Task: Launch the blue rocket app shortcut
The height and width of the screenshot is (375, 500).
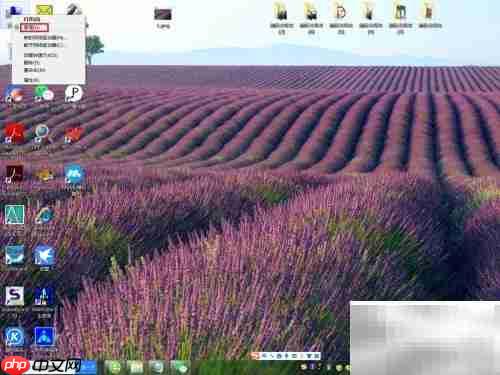Action: (x=44, y=296)
